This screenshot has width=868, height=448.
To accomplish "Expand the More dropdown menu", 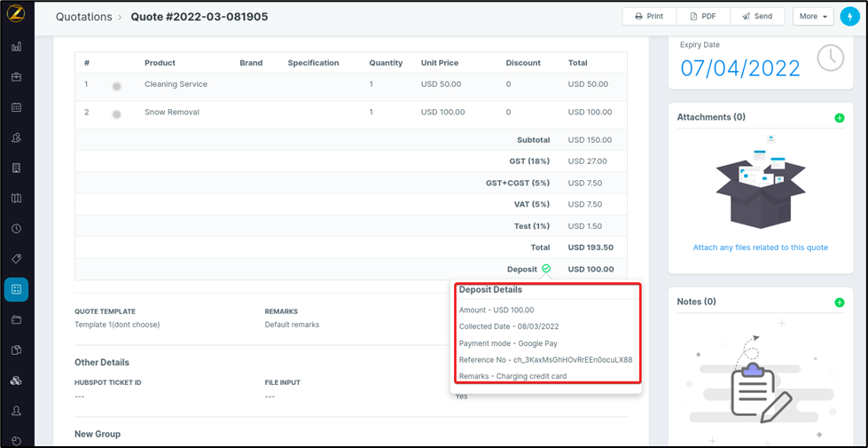I will pos(813,16).
